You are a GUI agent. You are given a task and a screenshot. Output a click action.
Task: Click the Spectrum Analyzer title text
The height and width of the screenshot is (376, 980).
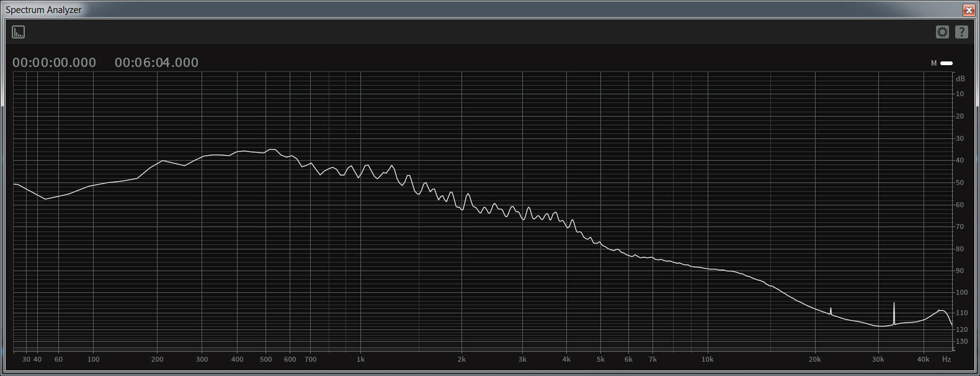(43, 10)
